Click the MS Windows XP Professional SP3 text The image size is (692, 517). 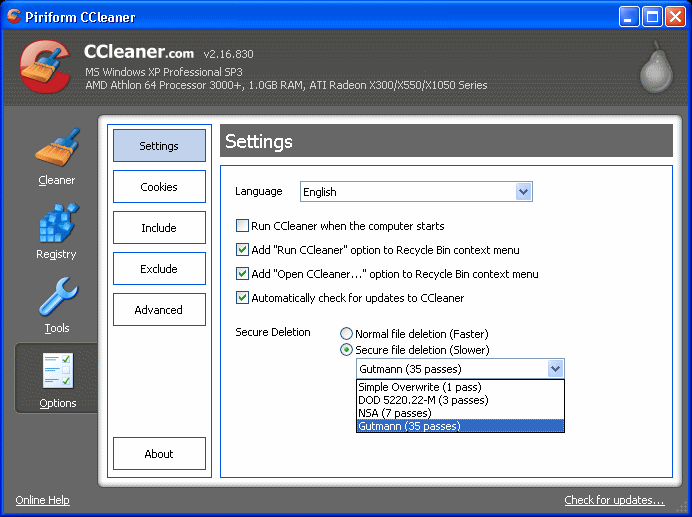click(164, 72)
